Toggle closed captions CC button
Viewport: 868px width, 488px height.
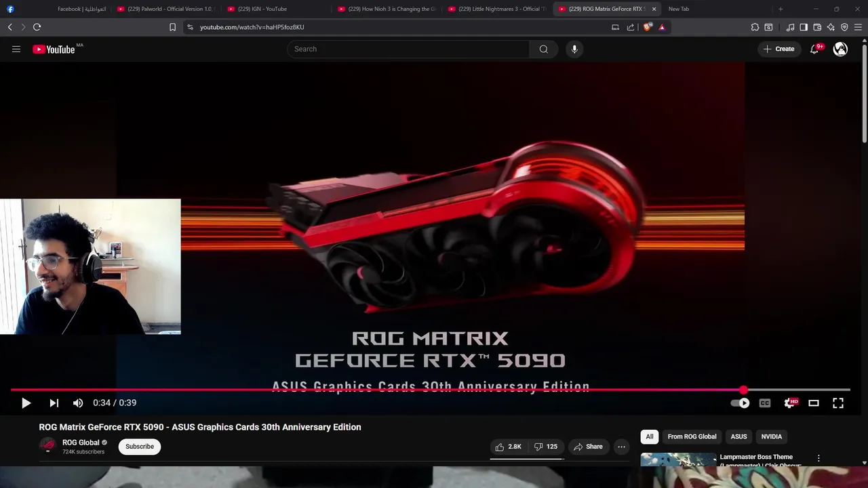[x=765, y=403]
